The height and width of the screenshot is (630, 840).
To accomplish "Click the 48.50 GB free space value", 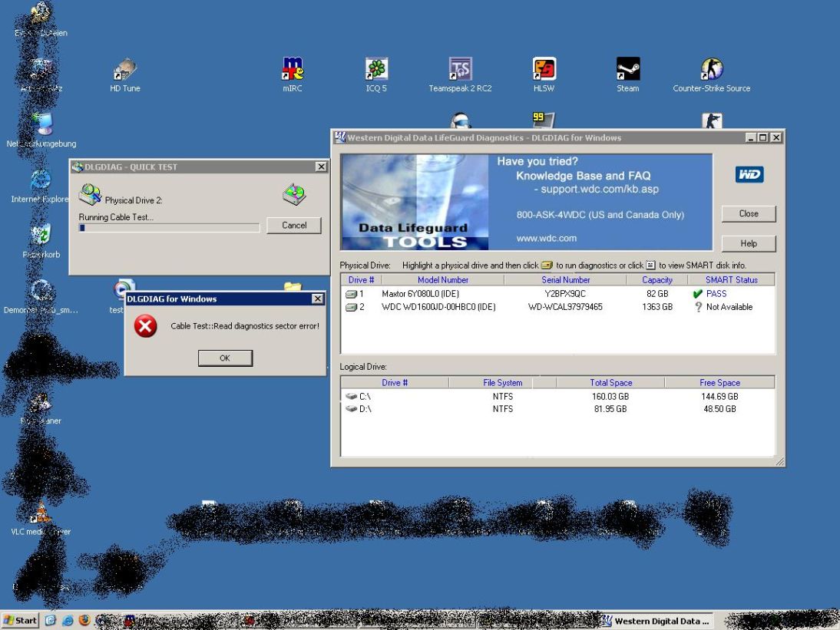I will click(719, 409).
